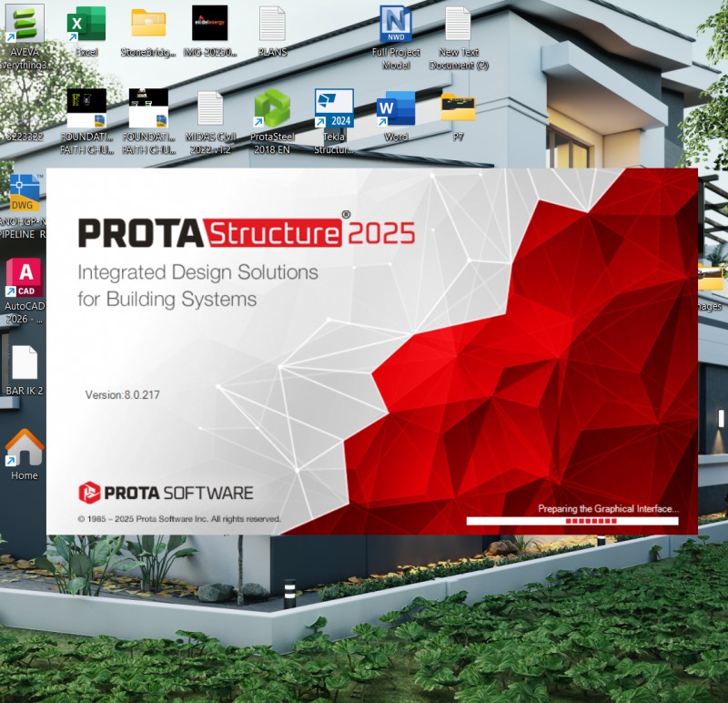728x703 pixels.
Task: Launch MIDAS Civil 2022 v1.2
Action: [210, 109]
